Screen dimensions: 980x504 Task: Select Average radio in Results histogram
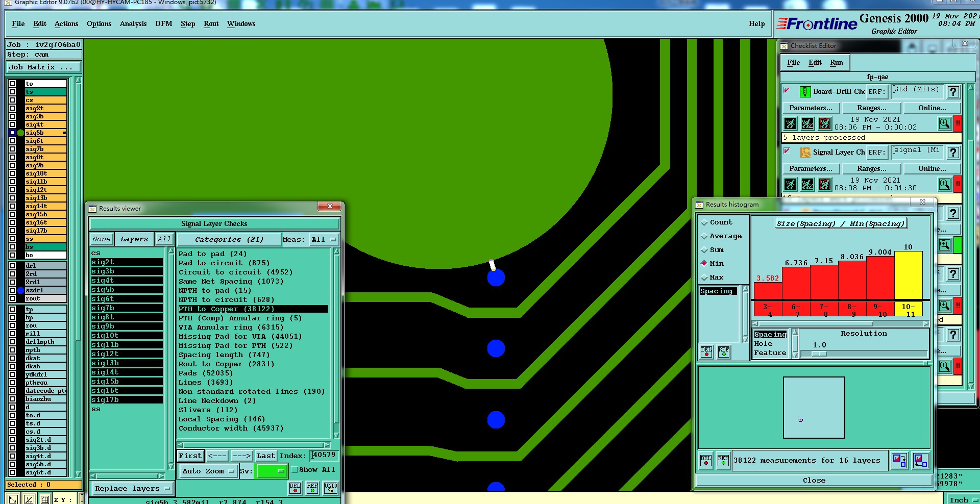coord(704,236)
